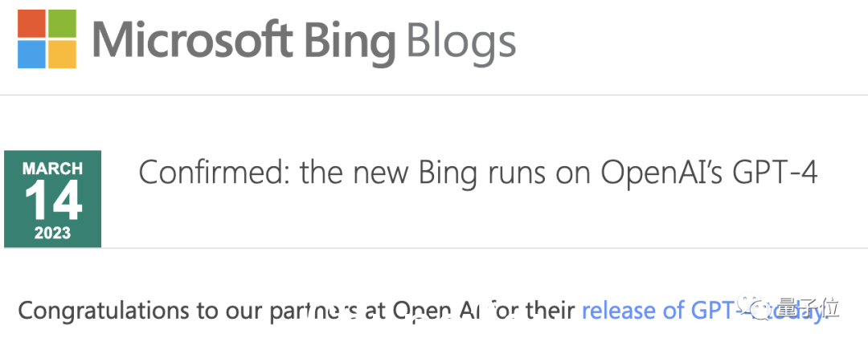The width and height of the screenshot is (868, 346).
Task: Click the yellow square of Microsoft logo
Action: [62, 54]
